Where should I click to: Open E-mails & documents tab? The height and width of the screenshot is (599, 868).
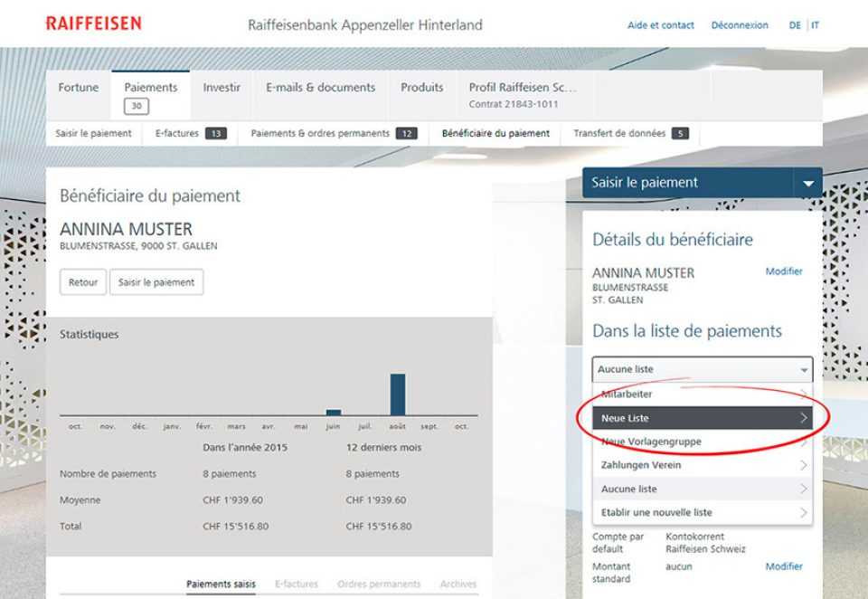coord(320,88)
